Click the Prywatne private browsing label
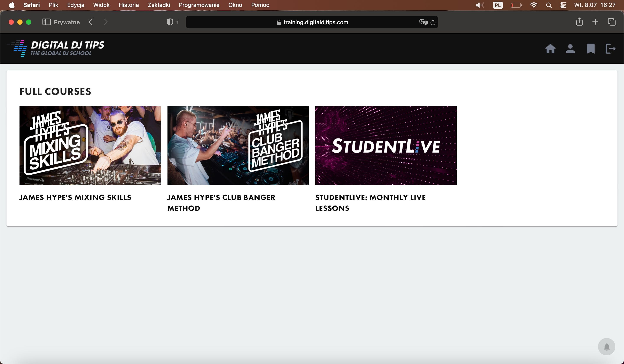The width and height of the screenshot is (624, 364). (67, 22)
